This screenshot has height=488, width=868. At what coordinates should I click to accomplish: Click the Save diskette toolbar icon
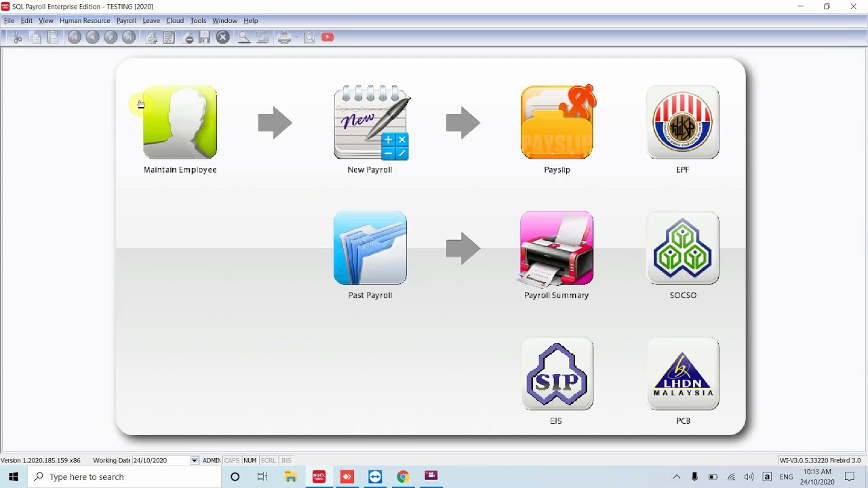[204, 38]
